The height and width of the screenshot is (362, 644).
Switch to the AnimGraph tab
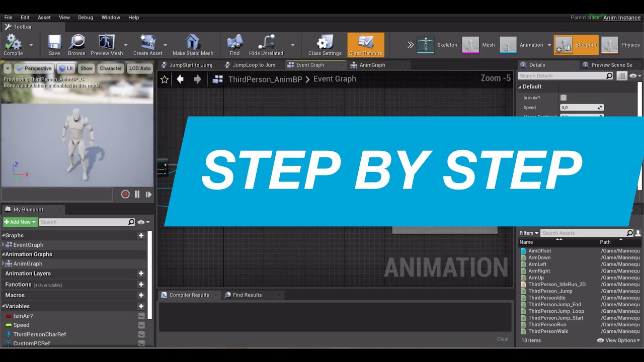click(372, 65)
